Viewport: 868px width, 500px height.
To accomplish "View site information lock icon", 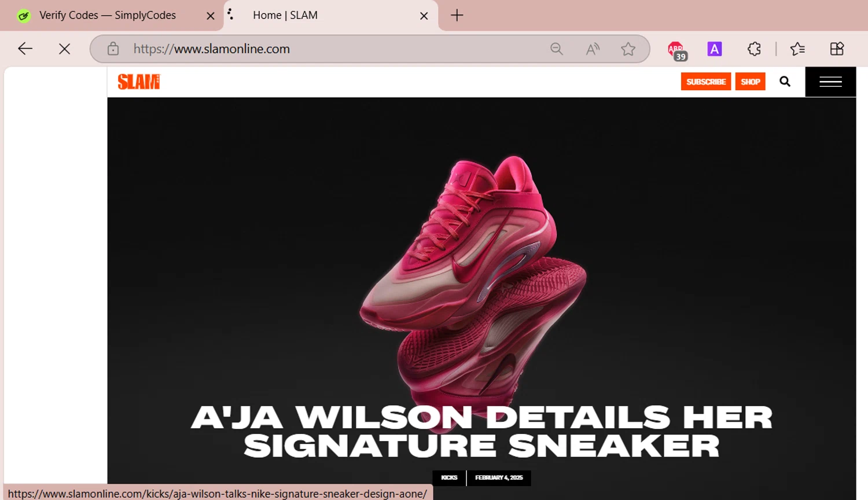I will click(113, 49).
